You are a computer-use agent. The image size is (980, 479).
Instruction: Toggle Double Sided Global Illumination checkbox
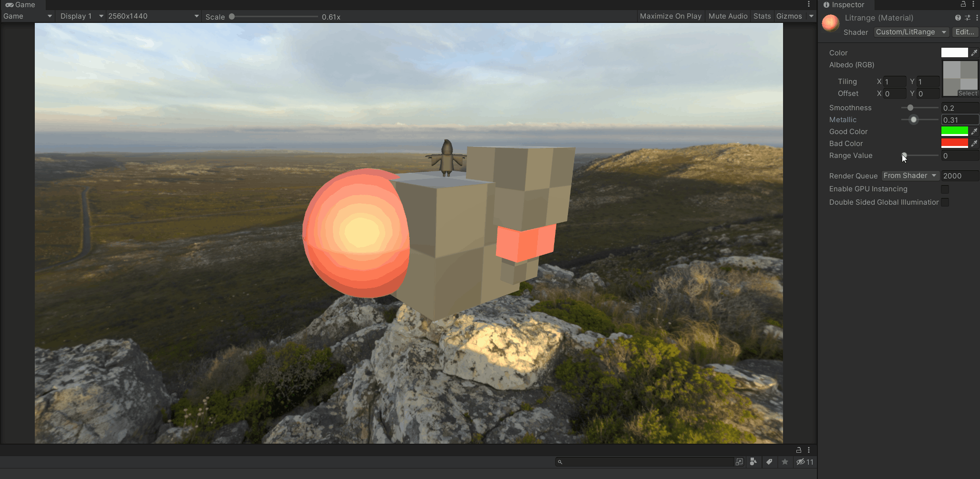point(945,202)
